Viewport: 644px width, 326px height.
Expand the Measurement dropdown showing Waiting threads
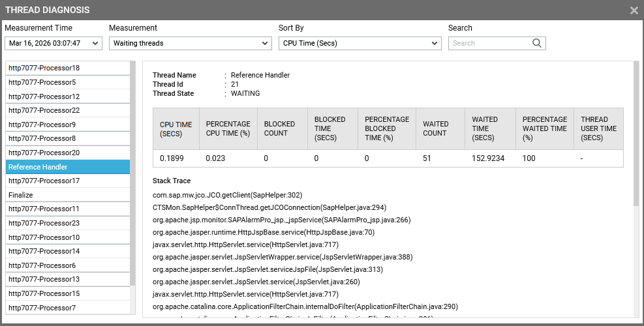point(190,43)
